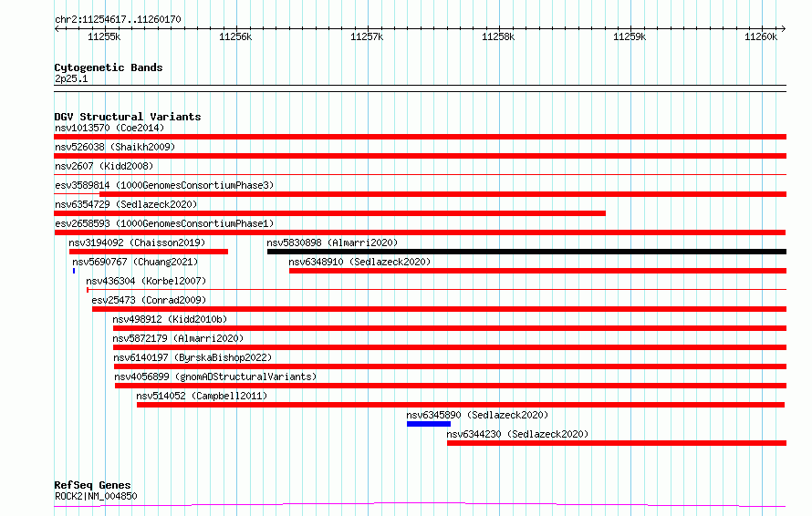Open the nsv6344230 (Sedlazeck2020) label
Viewport: 812px width, 516px height.
coord(517,434)
